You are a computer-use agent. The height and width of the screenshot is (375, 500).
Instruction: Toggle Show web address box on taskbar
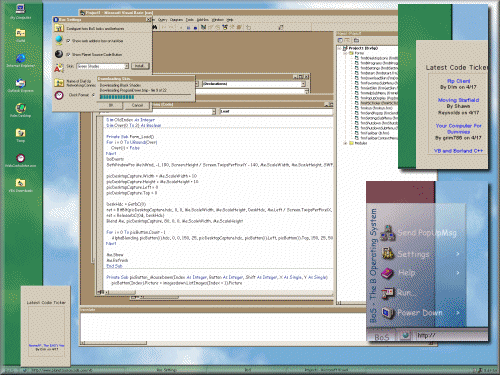point(68,41)
